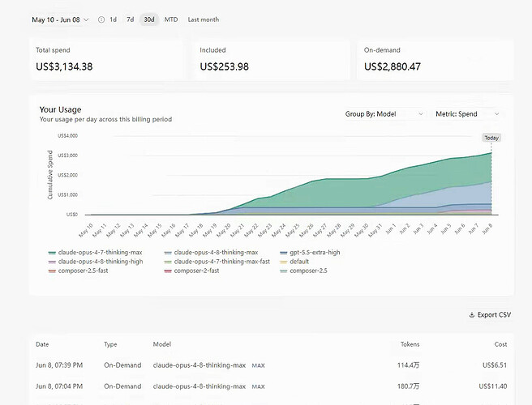Image resolution: width=532 pixels, height=405 pixels.
Task: Click the info icon beside 1d
Action: coord(101,19)
